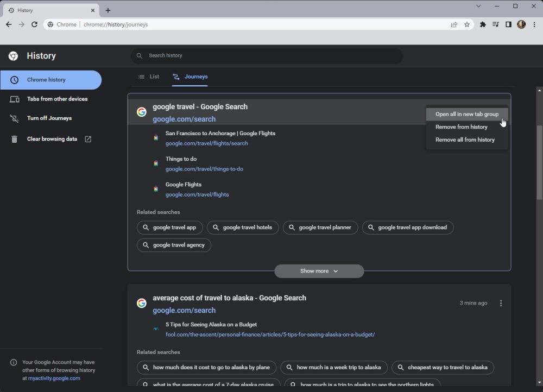
Task: Click the page's vertical scrollbar
Action: pos(539,163)
